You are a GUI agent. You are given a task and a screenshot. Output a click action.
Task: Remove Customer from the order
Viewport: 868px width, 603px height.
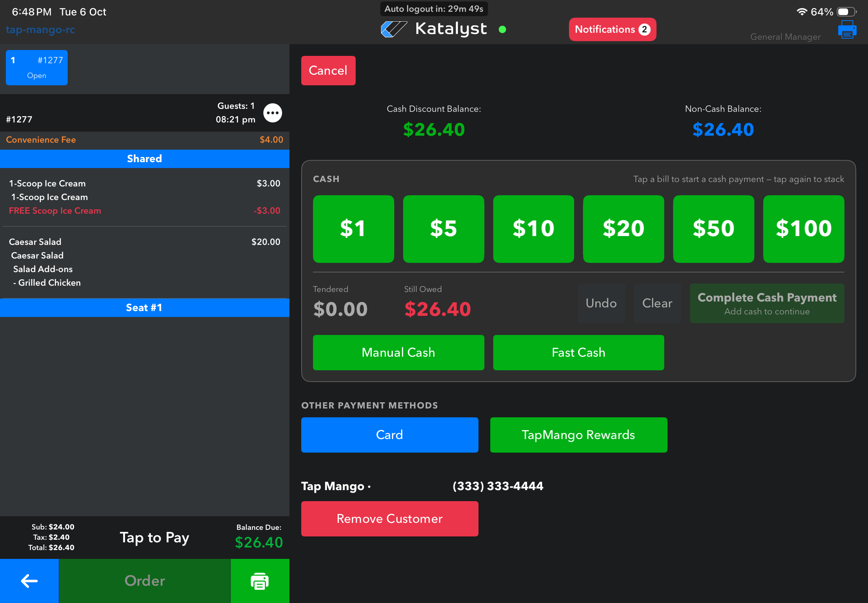click(389, 519)
